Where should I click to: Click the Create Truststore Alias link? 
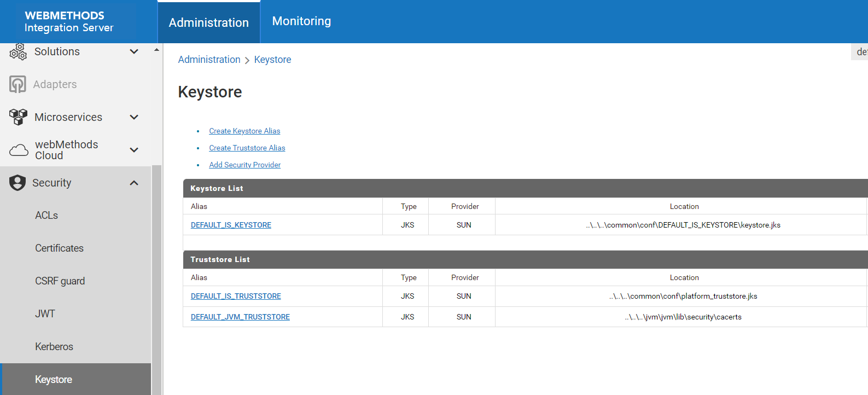[247, 148]
